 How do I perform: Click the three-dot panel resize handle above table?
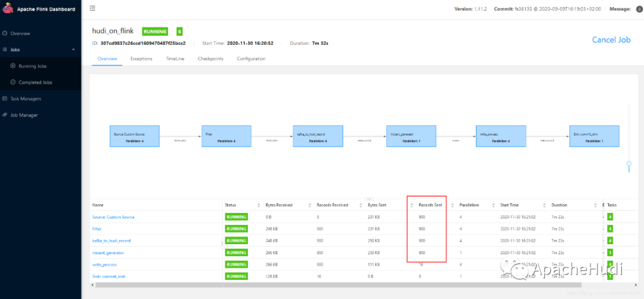pos(368,199)
